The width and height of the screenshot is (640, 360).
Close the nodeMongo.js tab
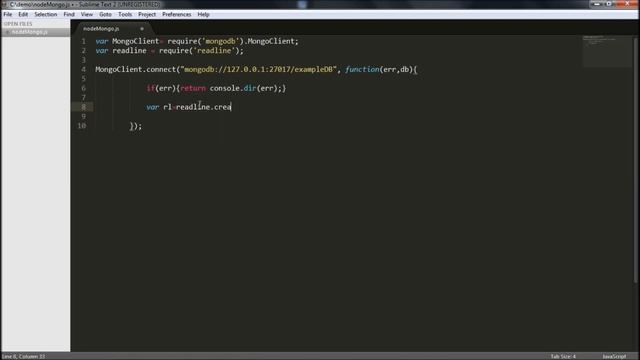[x=142, y=29]
